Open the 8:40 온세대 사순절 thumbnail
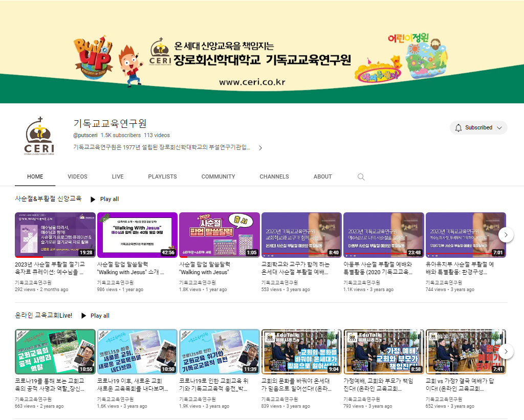The width and height of the screenshot is (524, 420). (x=301, y=235)
